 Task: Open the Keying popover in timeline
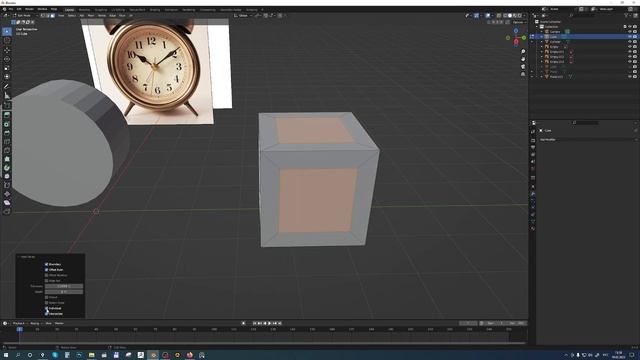coord(35,323)
